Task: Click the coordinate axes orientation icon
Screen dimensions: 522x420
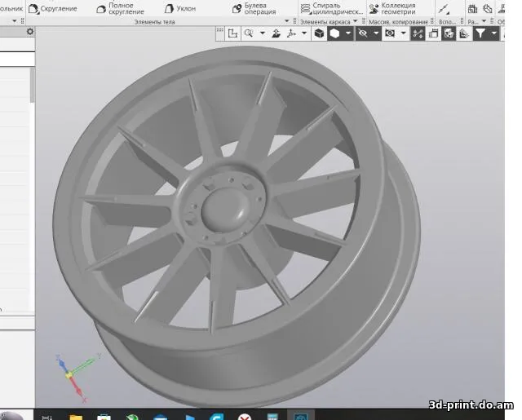Action: click(291, 33)
